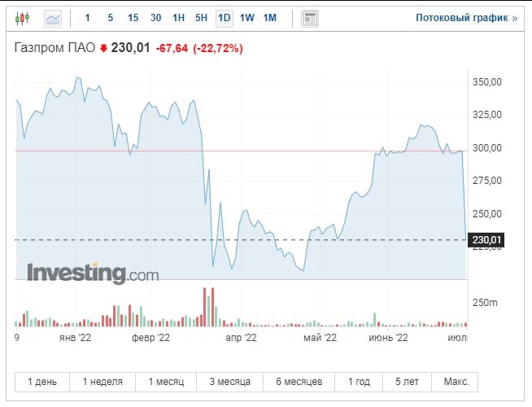This screenshot has width=532, height=407.
Task: Set 5-minute interval
Action: click(110, 17)
